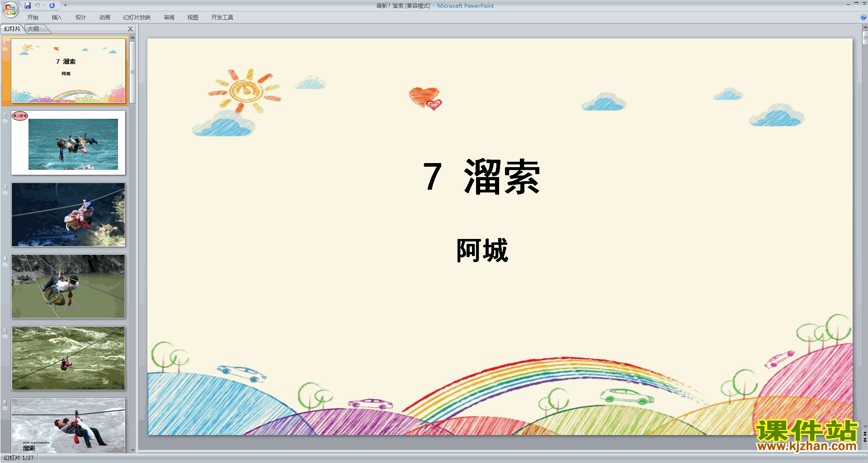Click the status bar text 幻灯片 1/27
Viewport: 868px width, 463px height.
[19, 458]
